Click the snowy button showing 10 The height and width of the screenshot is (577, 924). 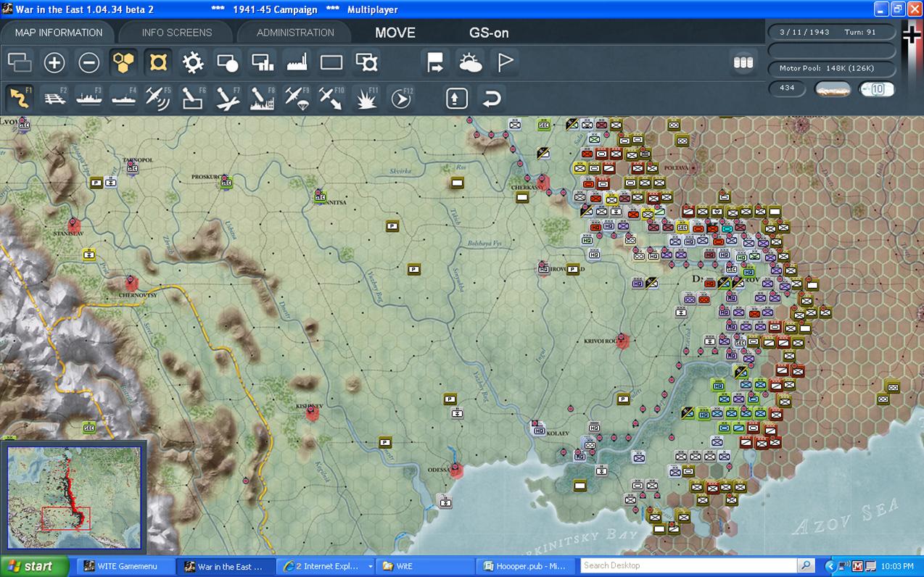(x=877, y=89)
